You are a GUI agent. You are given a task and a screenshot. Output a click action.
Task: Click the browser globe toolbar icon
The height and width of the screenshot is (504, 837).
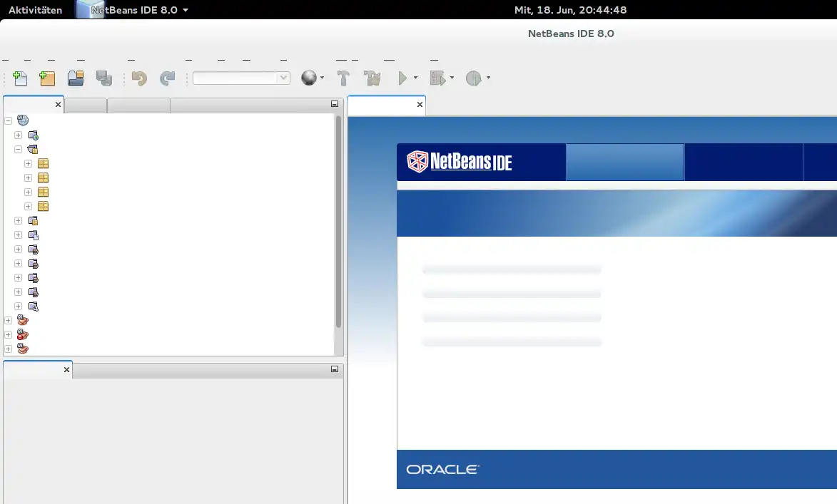click(x=308, y=78)
